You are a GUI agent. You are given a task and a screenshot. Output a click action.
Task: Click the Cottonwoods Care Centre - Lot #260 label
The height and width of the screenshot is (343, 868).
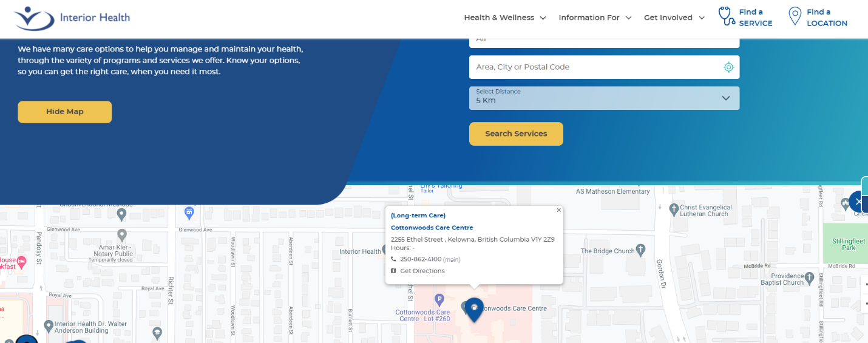[x=422, y=316]
